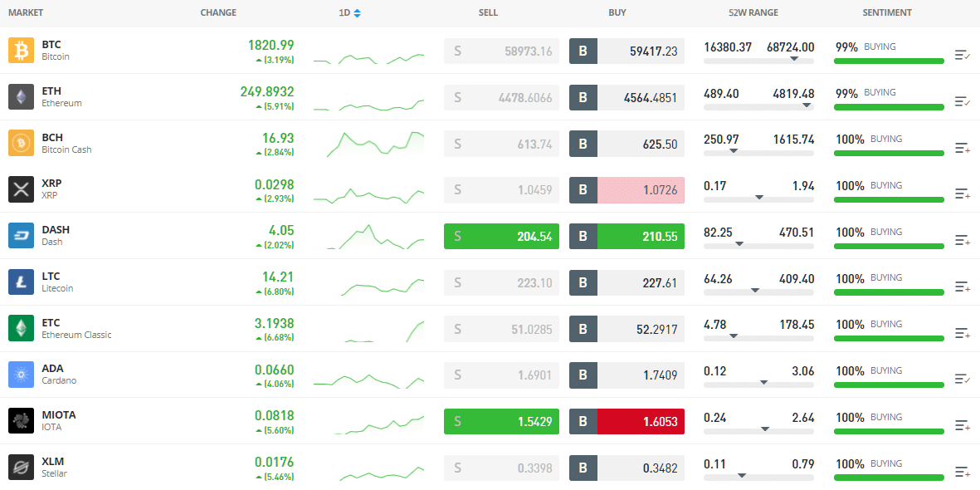
Task: Add MIOTA to watchlist with list-plus icon
Action: click(963, 425)
